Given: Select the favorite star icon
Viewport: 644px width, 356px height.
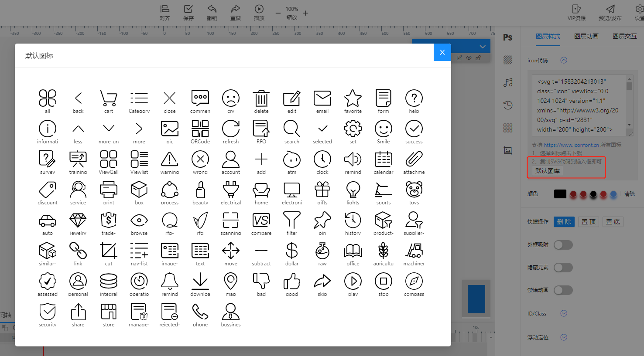Looking at the screenshot, I should pyautogui.click(x=353, y=98).
